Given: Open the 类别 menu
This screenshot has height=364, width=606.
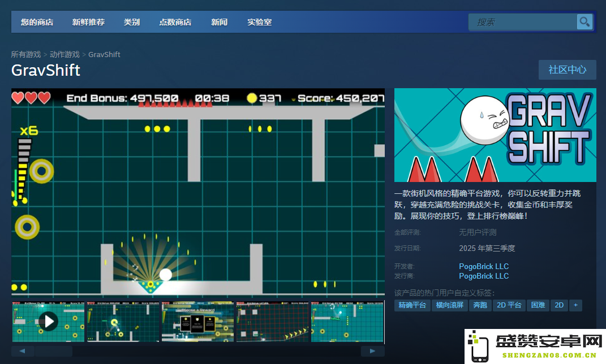Looking at the screenshot, I should pyautogui.click(x=131, y=22).
